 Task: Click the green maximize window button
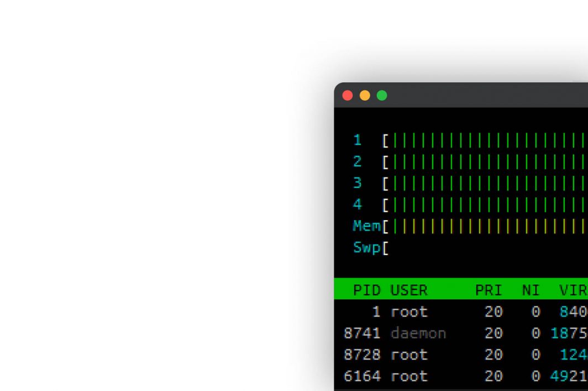point(382,96)
